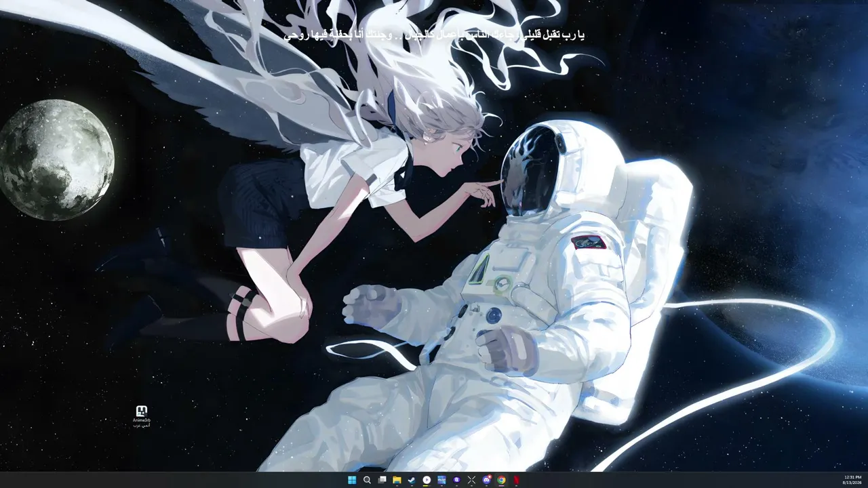Screen dimensions: 868x488
Task: Switch to Google Chrome in the taskbar
Action: pos(501,480)
